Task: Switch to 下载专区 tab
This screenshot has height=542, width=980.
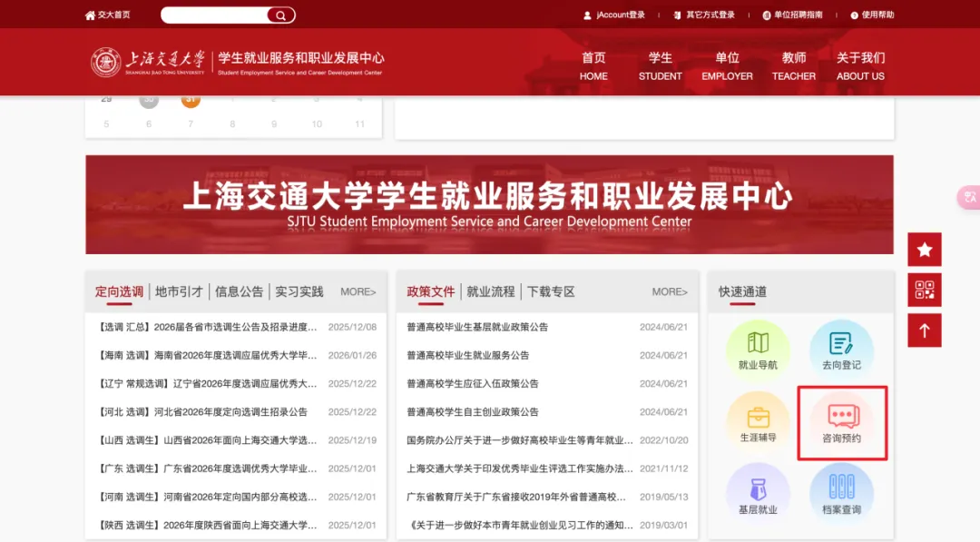Action: pyautogui.click(x=551, y=291)
